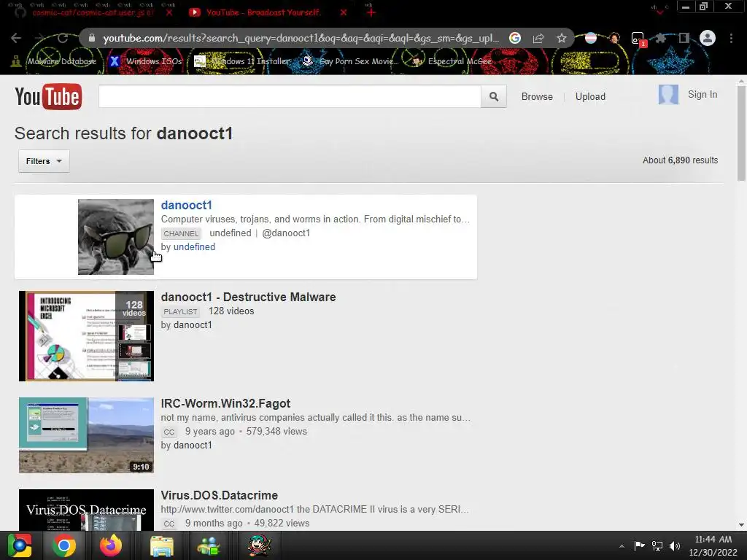Viewport: 747px width, 560px height.
Task: Click the '579,348 views' text
Action: 276,432
